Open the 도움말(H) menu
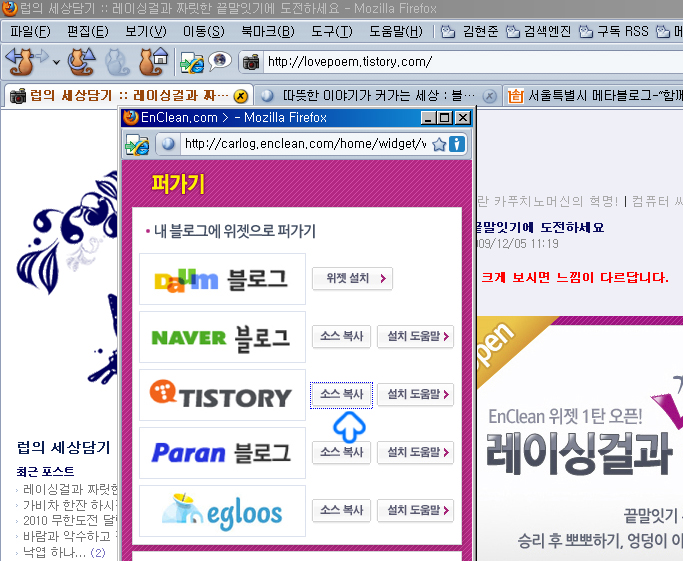This screenshot has height=561, width=683. tap(396, 31)
